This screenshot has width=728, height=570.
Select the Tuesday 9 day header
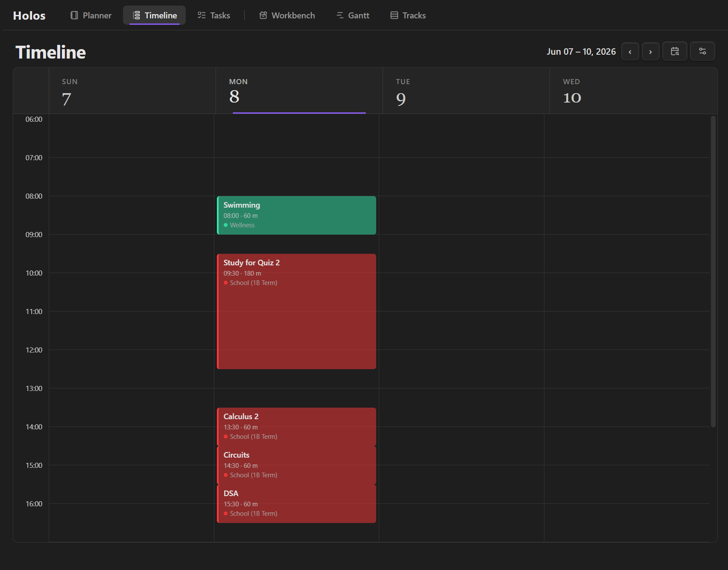tap(466, 91)
